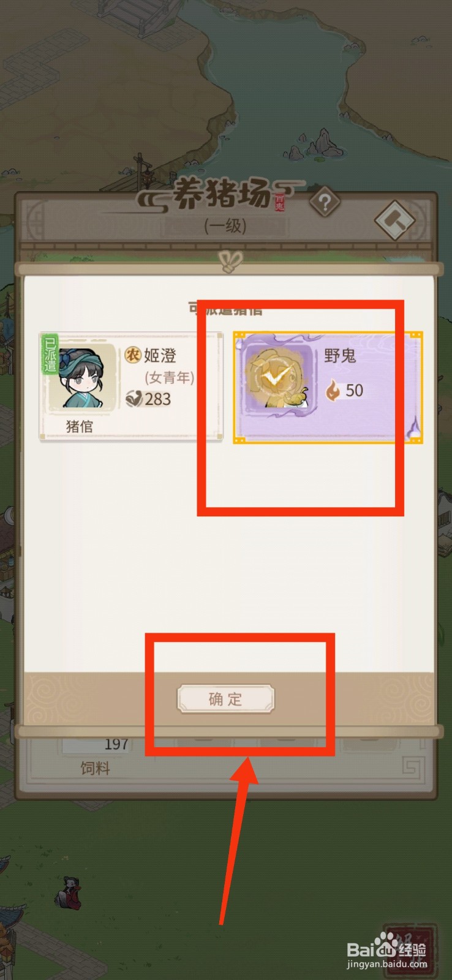Image resolution: width=452 pixels, height=980 pixels.
Task: Tap the 饲料 feed label
Action: 96,768
